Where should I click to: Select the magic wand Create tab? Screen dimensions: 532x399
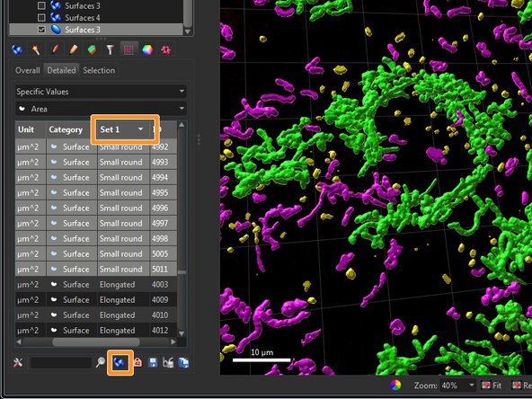click(36, 50)
